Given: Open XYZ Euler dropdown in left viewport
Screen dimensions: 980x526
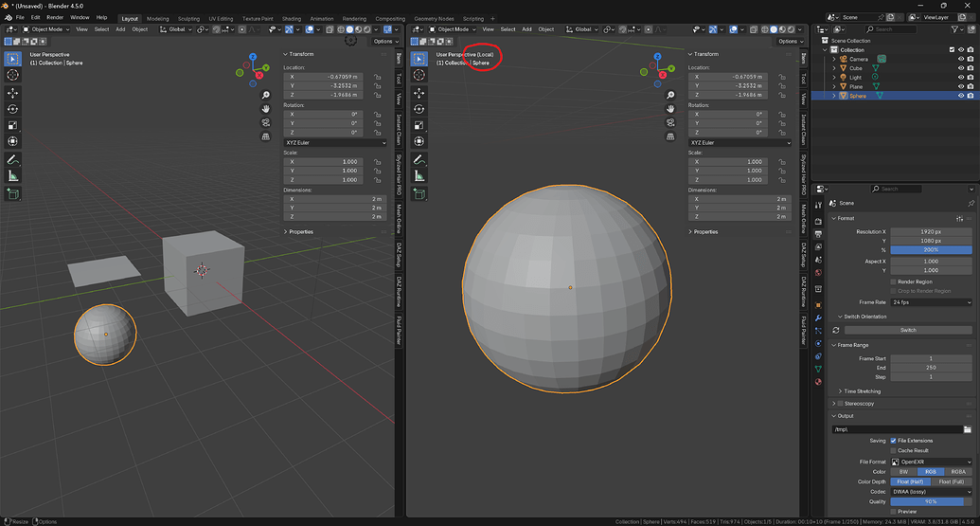Looking at the screenshot, I should 335,142.
